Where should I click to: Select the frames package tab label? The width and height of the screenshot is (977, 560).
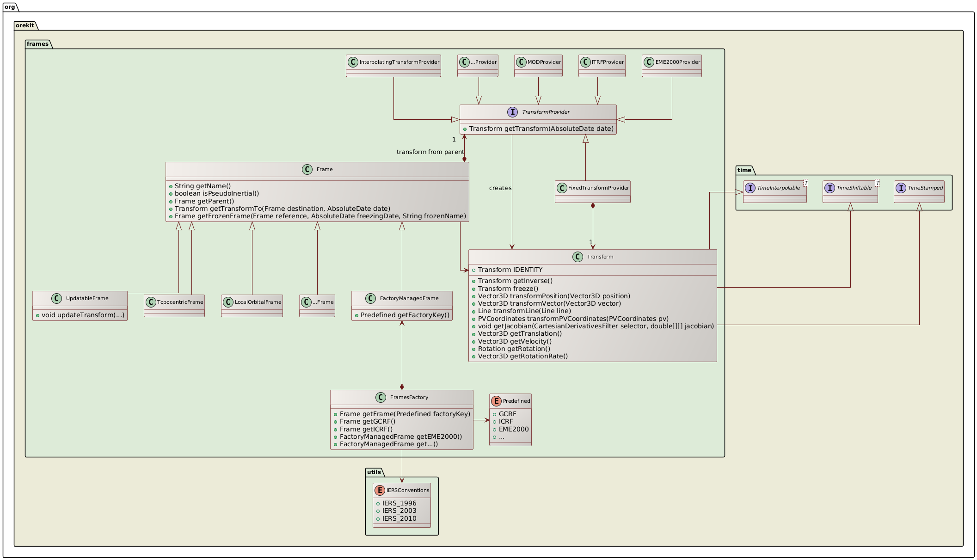tap(38, 43)
